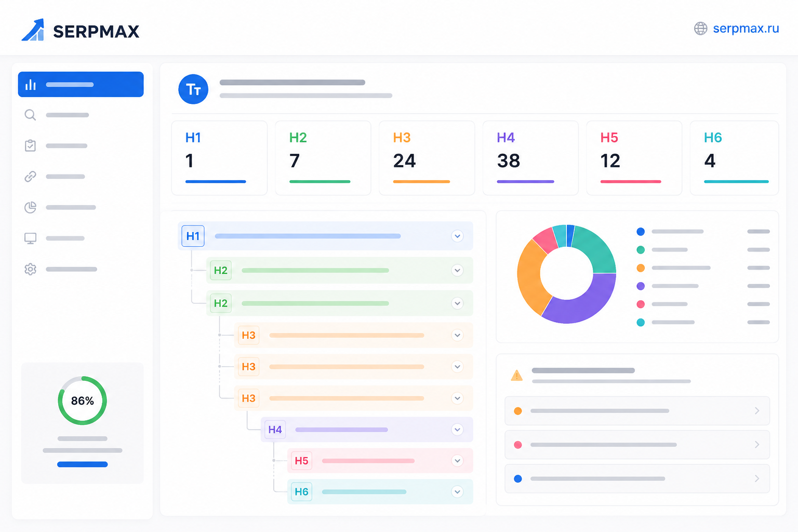Open the pink-dot issue row
The height and width of the screenshot is (532, 798).
point(637,445)
